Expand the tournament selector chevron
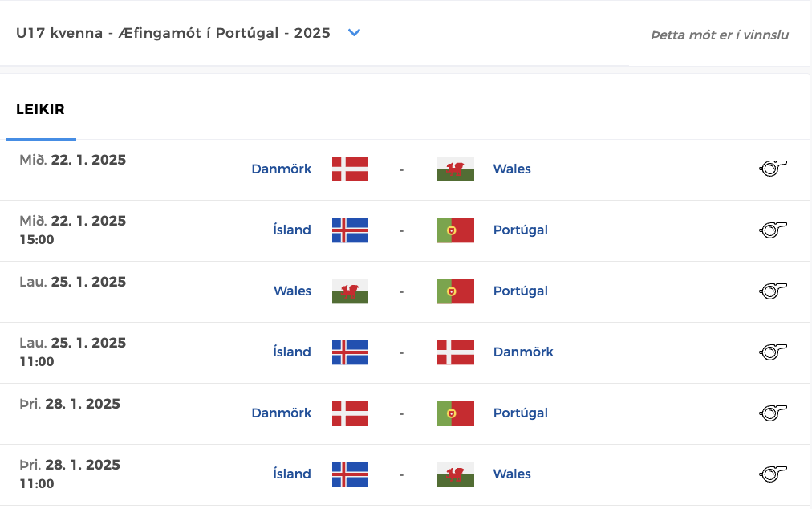The width and height of the screenshot is (812, 509). pyautogui.click(x=354, y=33)
